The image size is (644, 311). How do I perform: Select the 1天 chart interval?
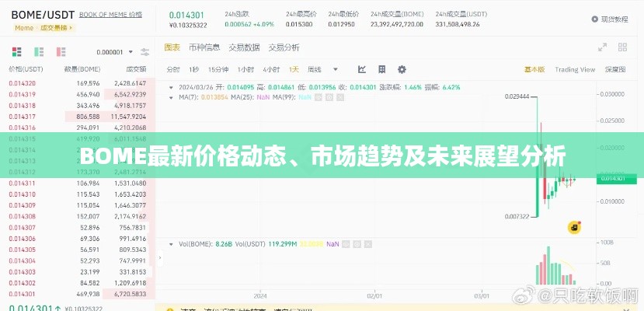[x=294, y=69]
